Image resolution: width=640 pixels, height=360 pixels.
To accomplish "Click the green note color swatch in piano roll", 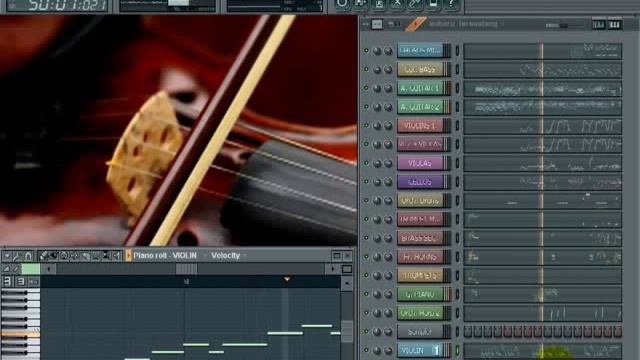I will click(31, 269).
